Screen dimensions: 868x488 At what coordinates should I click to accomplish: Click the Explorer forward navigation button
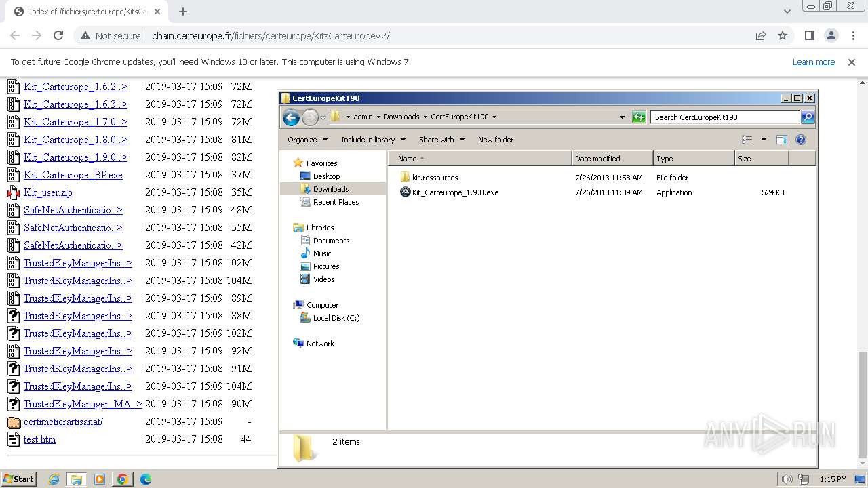point(310,118)
